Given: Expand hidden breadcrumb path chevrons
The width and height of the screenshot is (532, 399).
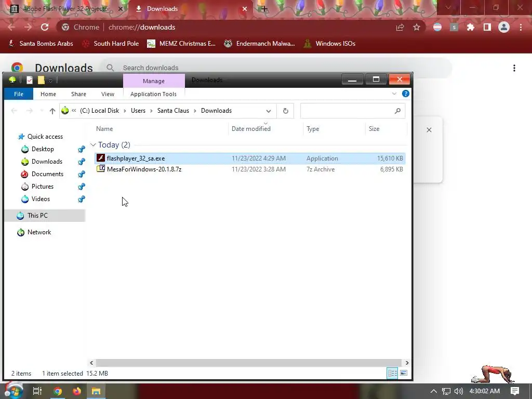Looking at the screenshot, I should (x=74, y=111).
